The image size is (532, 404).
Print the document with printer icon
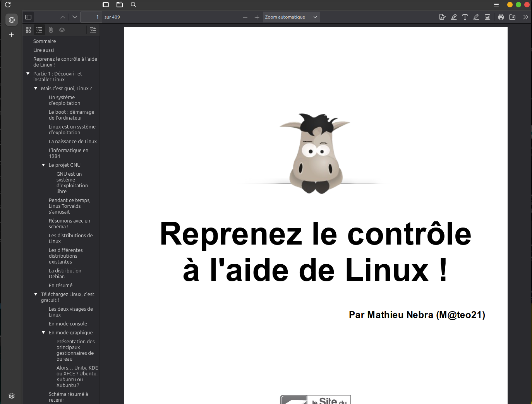(x=501, y=17)
